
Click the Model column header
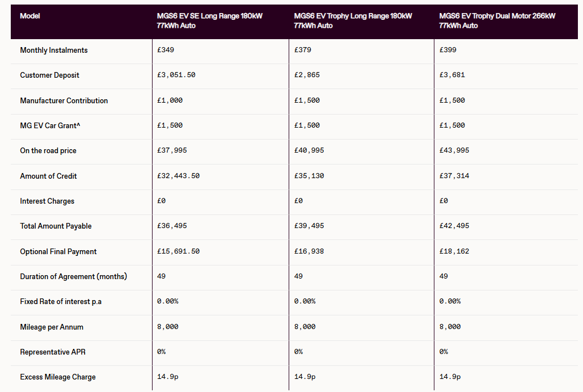pyautogui.click(x=30, y=16)
